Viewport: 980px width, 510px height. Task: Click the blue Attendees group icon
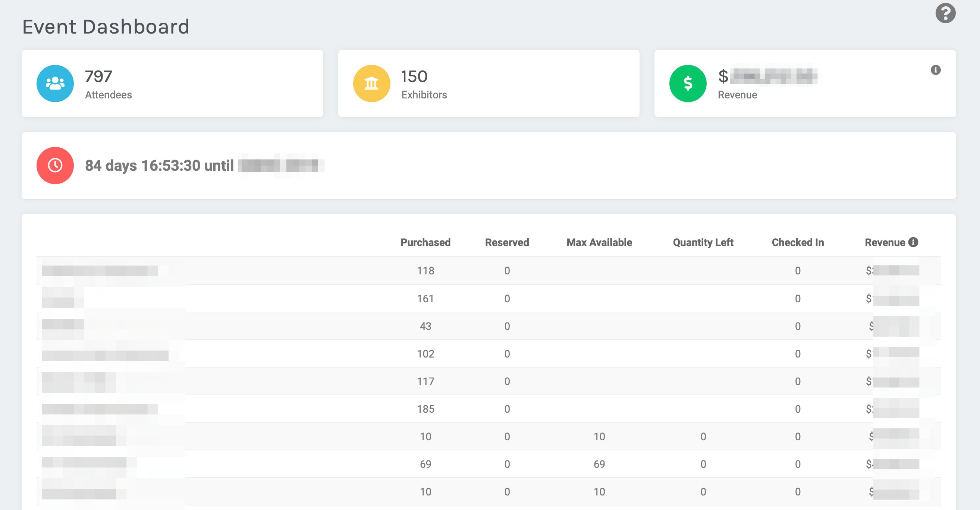55,83
